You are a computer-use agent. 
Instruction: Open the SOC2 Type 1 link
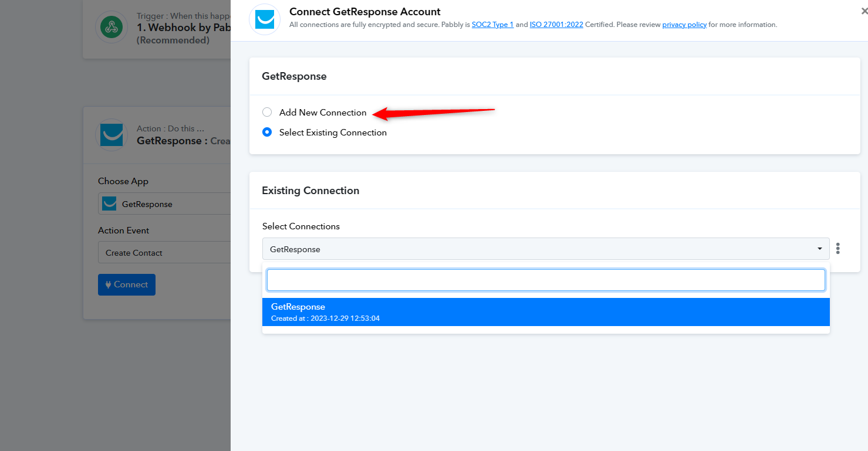pos(492,25)
